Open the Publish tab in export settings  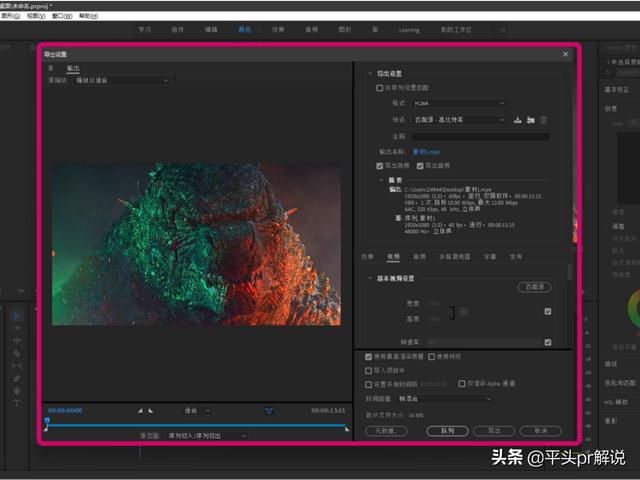point(516,256)
